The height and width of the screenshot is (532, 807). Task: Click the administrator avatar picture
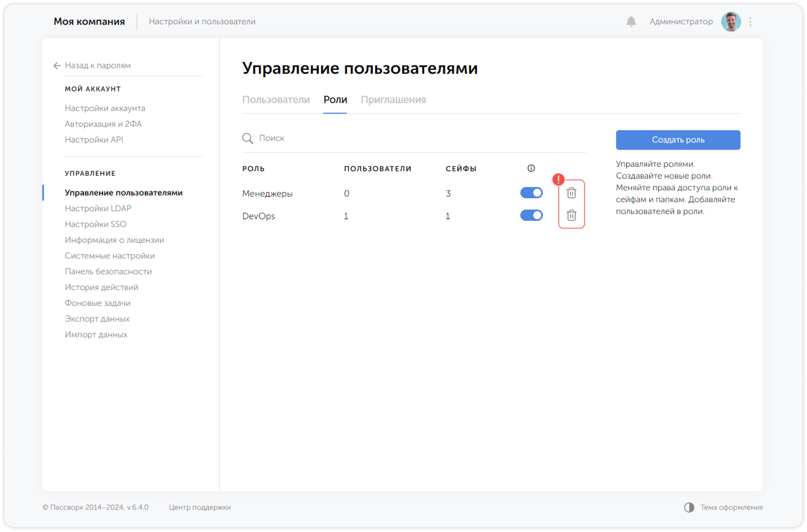click(731, 22)
